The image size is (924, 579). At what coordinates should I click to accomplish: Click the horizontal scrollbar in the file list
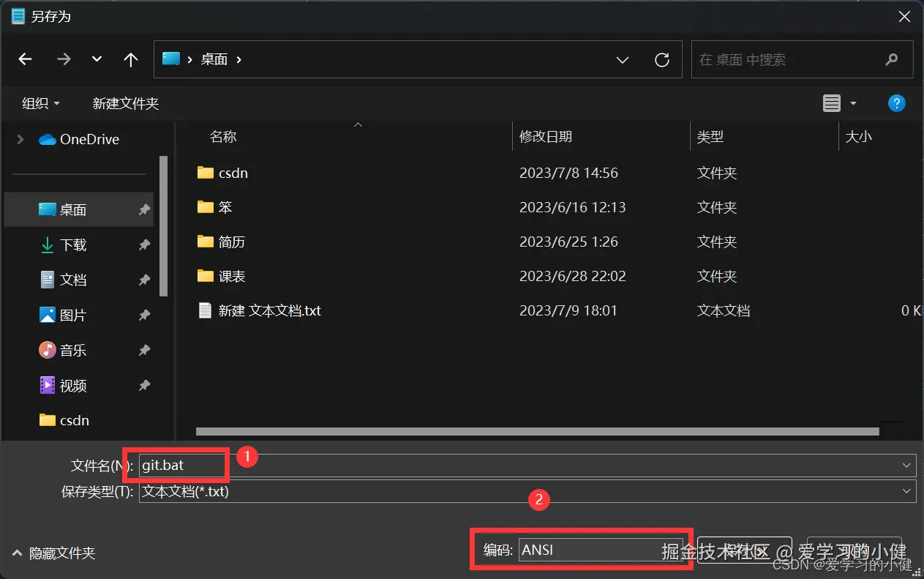click(x=537, y=432)
